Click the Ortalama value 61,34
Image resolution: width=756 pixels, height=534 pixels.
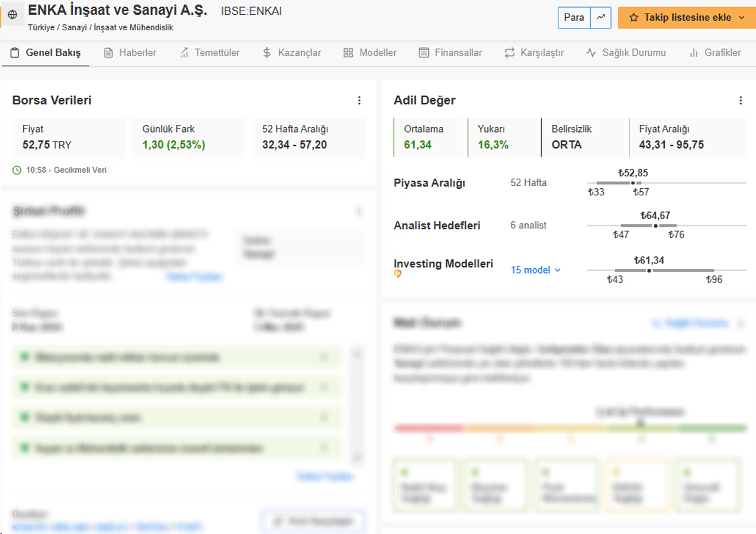click(418, 144)
